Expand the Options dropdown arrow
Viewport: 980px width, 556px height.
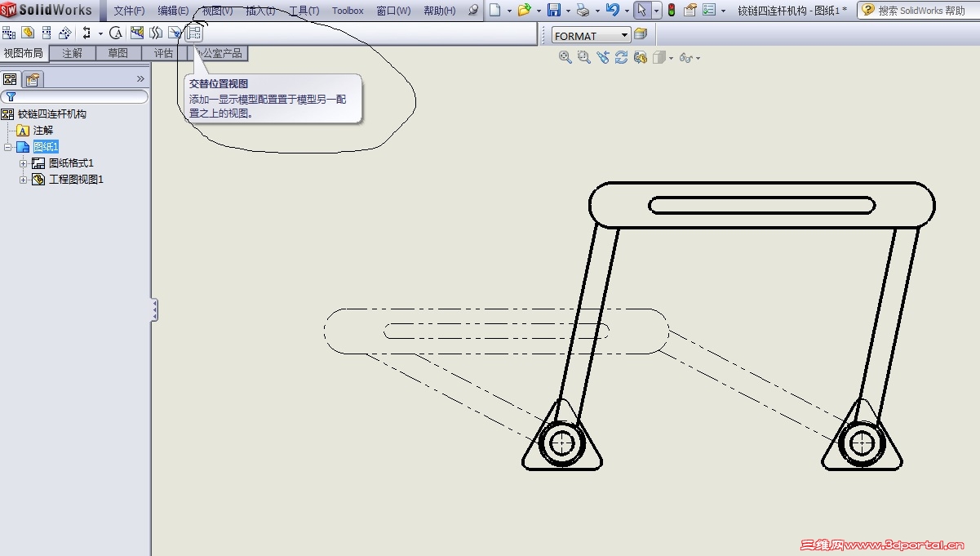[x=723, y=11]
